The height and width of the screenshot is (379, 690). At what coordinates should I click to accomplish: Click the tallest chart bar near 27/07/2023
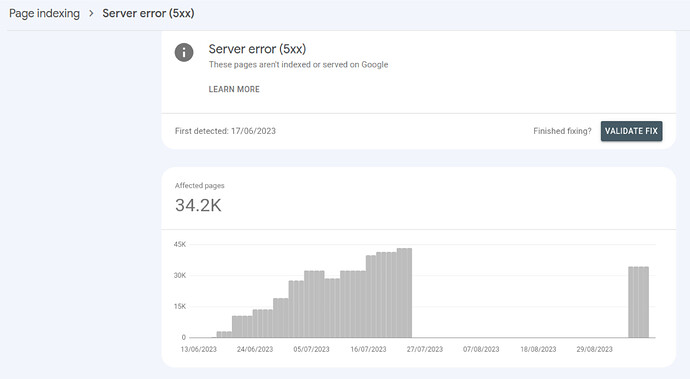[x=404, y=293]
